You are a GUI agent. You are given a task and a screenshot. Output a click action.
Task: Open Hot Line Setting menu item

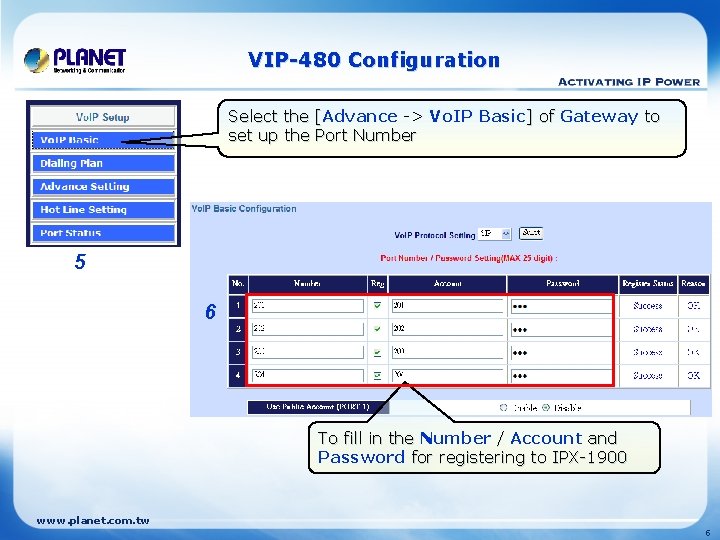[x=103, y=209]
